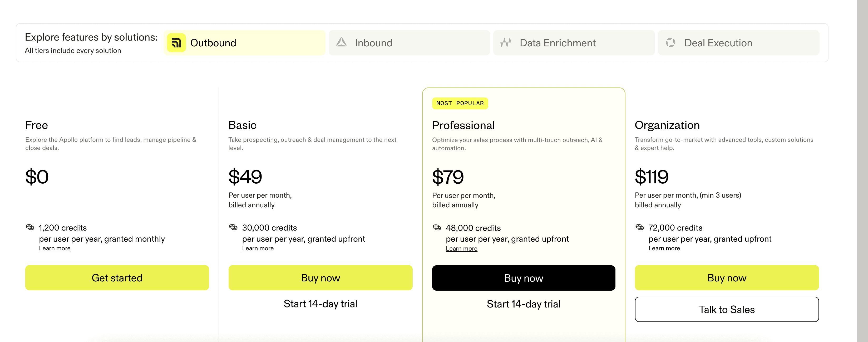Click the Most Popular badge

(460, 104)
